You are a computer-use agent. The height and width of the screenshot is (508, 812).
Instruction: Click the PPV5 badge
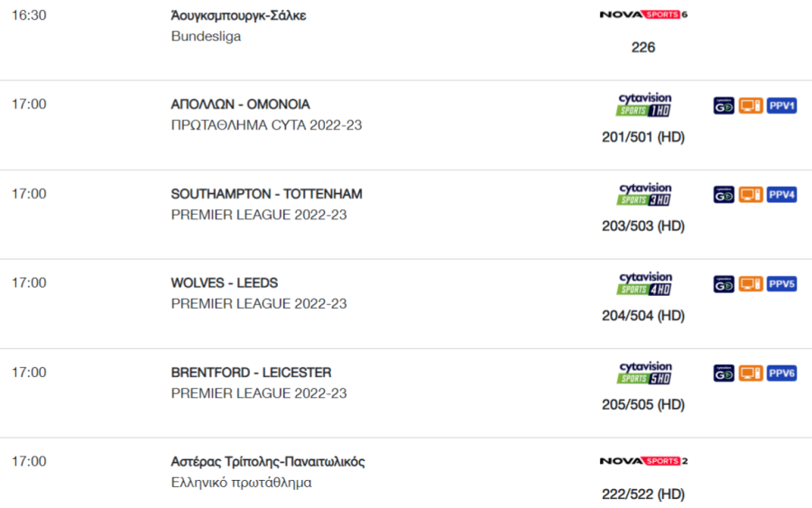(x=781, y=284)
